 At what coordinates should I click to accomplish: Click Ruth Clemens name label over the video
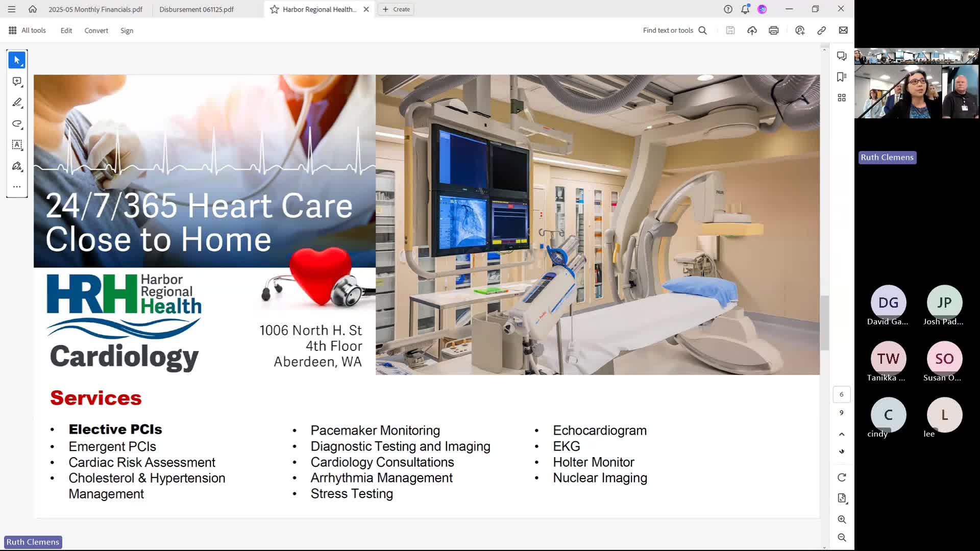(887, 157)
